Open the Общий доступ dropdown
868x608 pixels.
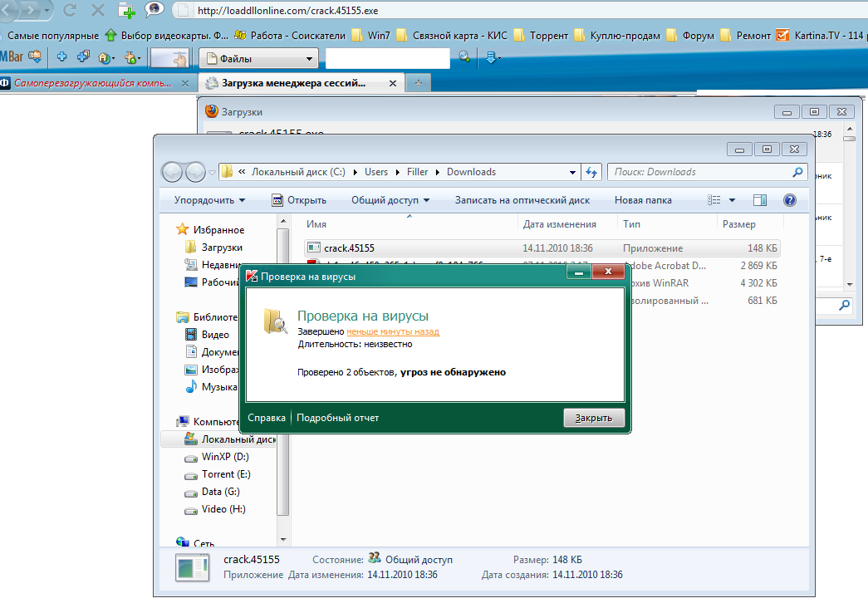pos(390,200)
